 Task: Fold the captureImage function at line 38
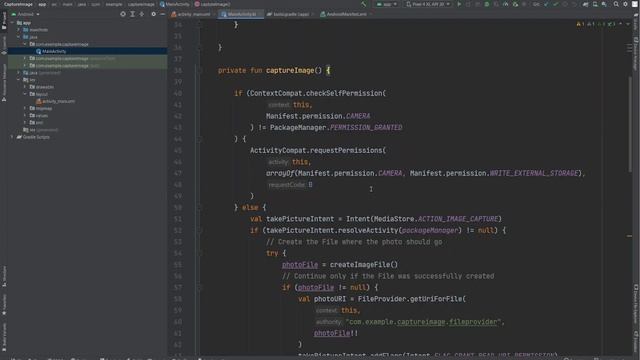pos(200,71)
